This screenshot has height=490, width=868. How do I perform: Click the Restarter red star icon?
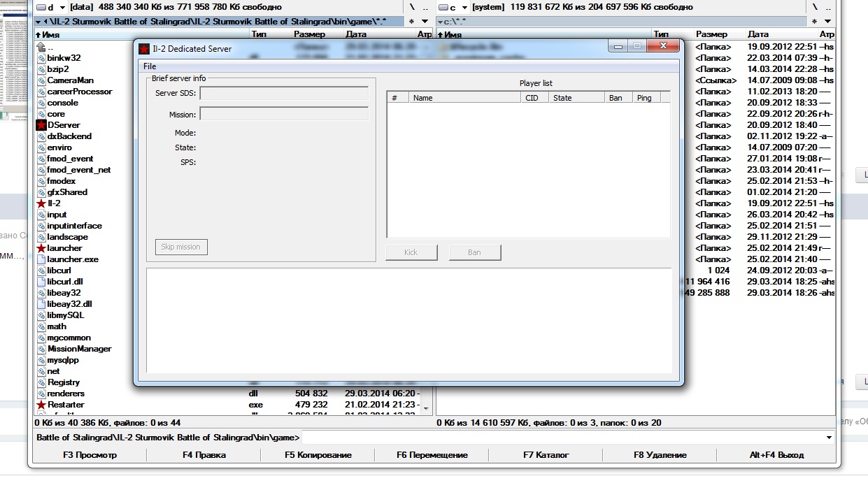41,405
